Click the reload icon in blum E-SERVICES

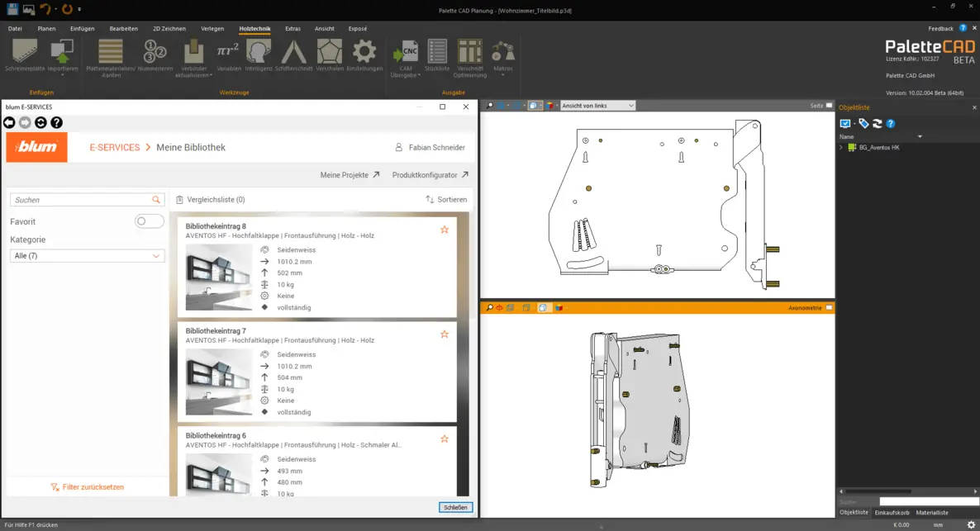coord(40,122)
